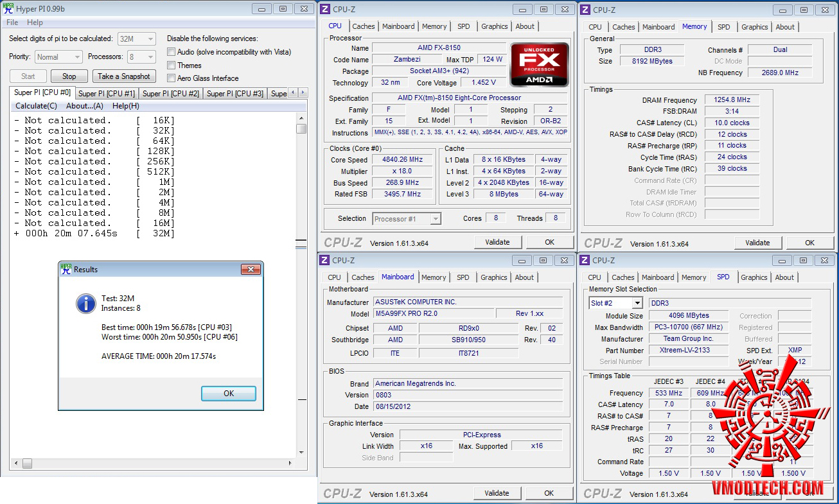839x504 pixels.
Task: Open the Help(H) menu in Super PI
Action: [x=126, y=106]
